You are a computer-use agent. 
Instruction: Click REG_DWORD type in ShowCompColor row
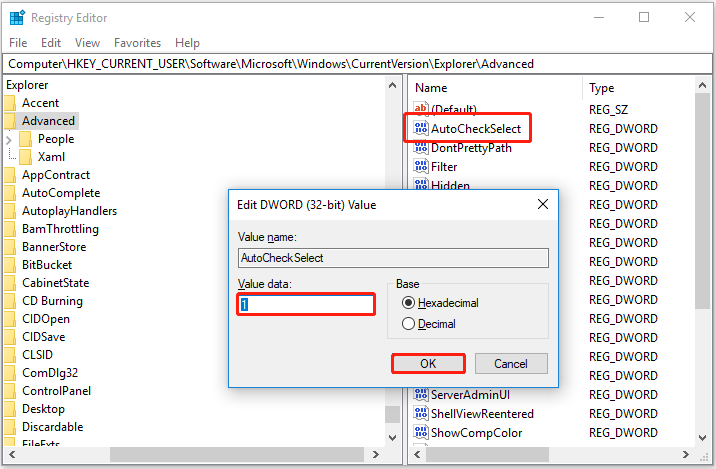tap(623, 432)
